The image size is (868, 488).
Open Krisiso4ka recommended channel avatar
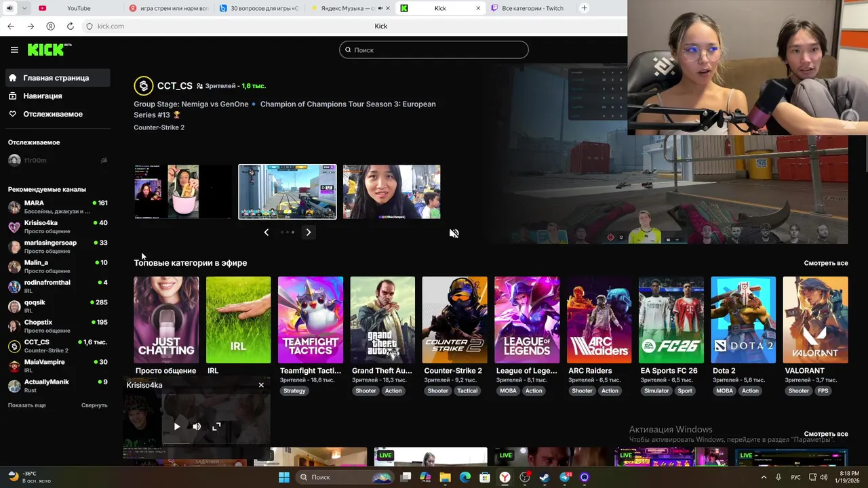[x=14, y=227]
